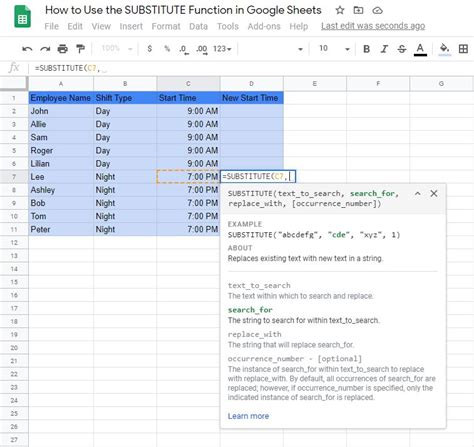Select cell containing 'John'
Image resolution: width=474 pixels, height=447 pixels.
point(61,111)
